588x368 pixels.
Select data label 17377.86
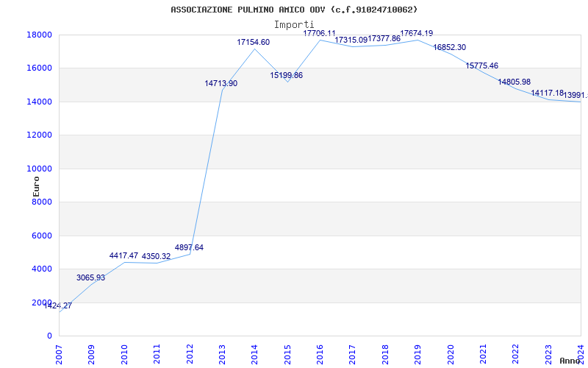pyautogui.click(x=384, y=39)
